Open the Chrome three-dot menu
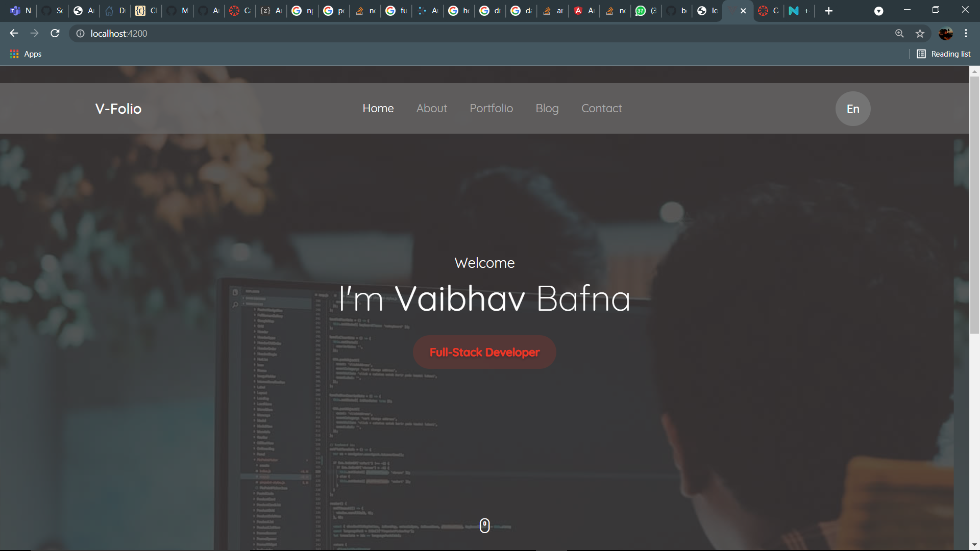Viewport: 980px width, 551px height. coord(966,33)
